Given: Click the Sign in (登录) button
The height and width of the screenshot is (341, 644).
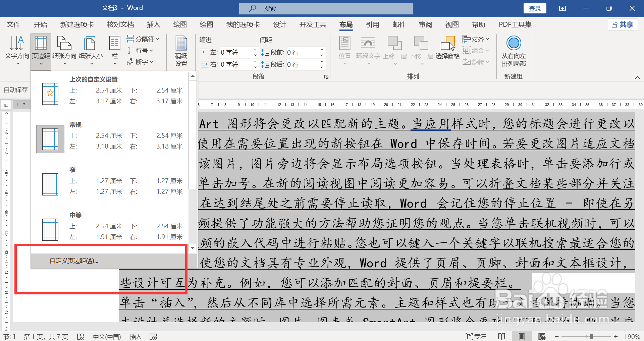Looking at the screenshot, I should pyautogui.click(x=535, y=8).
